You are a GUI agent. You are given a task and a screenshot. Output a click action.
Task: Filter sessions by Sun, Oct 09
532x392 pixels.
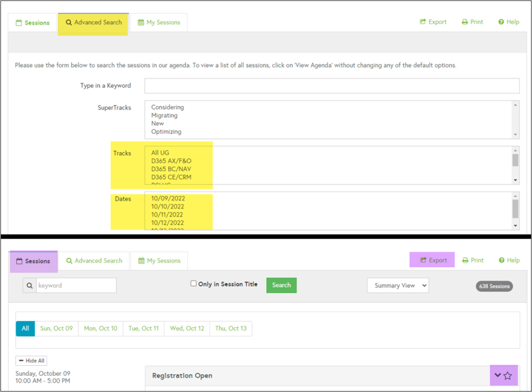tap(56, 329)
